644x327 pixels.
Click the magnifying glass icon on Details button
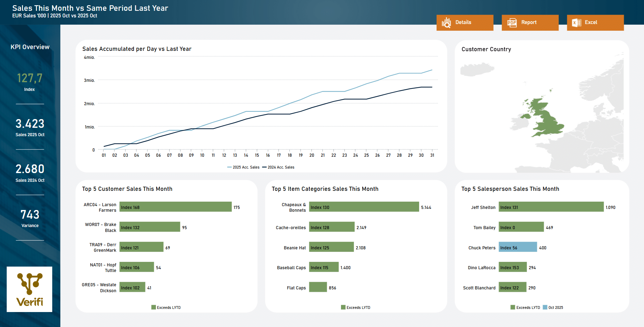(447, 22)
